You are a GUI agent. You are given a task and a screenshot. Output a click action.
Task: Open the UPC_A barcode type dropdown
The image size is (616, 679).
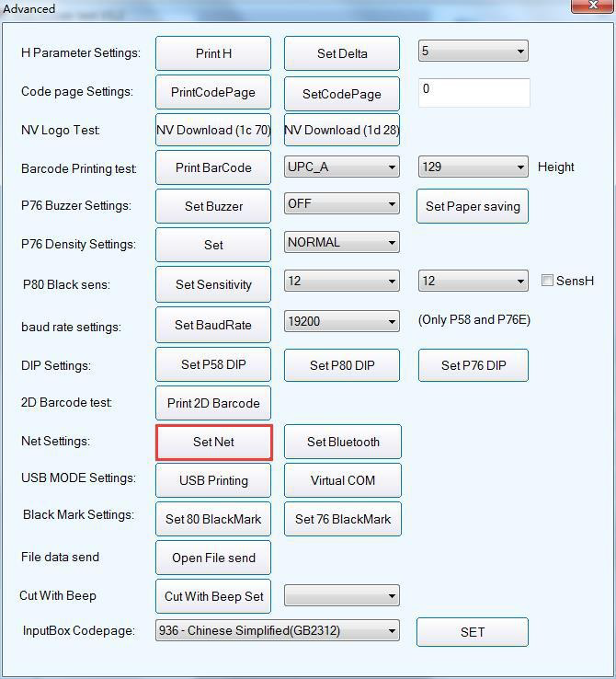coord(342,167)
